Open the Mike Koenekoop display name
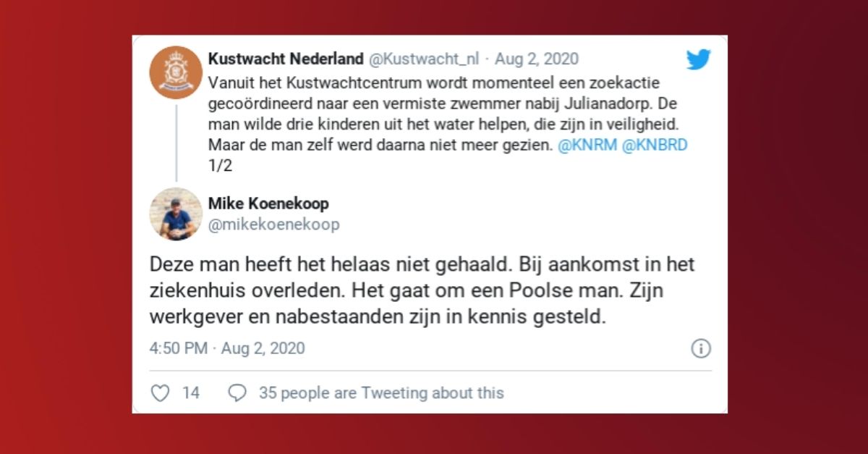868x454 pixels. point(268,203)
